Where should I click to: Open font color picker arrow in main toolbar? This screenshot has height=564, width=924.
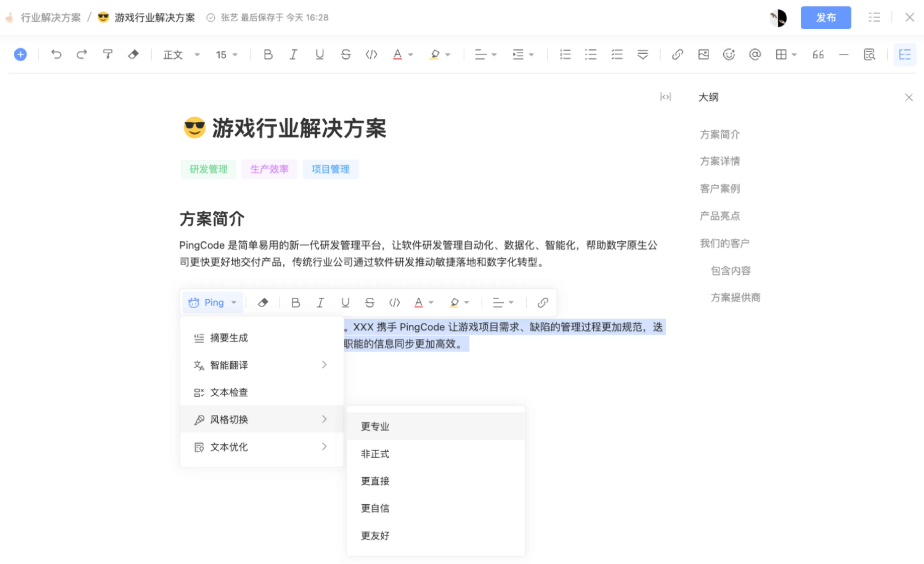[411, 55]
